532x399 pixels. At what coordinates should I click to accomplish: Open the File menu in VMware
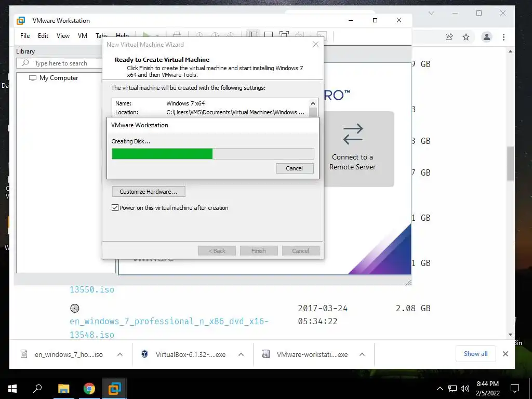pos(25,36)
